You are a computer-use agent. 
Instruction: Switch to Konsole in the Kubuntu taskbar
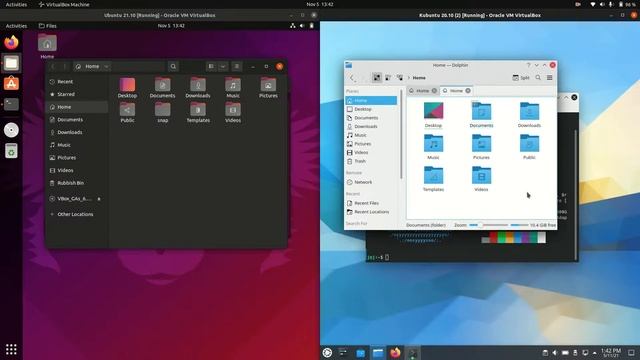click(x=412, y=353)
